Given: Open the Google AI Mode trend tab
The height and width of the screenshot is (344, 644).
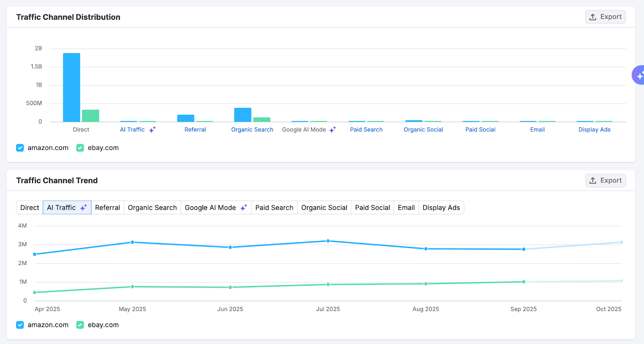Looking at the screenshot, I should [215, 208].
